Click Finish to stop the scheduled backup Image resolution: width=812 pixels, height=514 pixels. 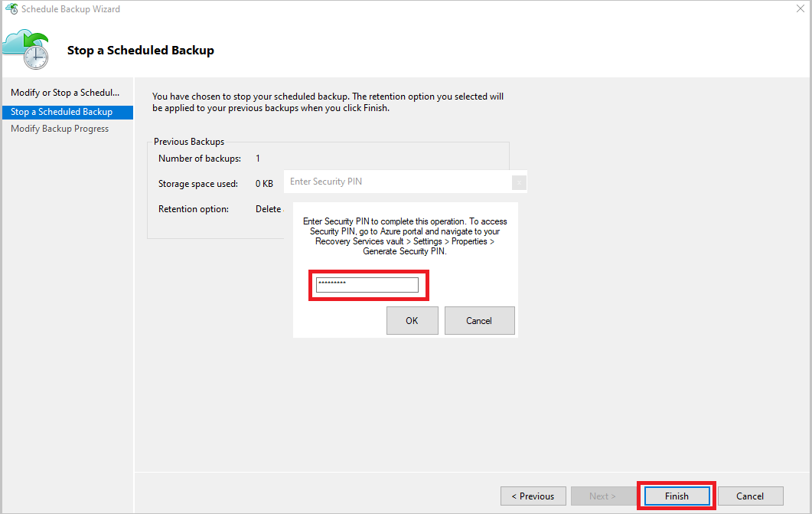coord(676,496)
